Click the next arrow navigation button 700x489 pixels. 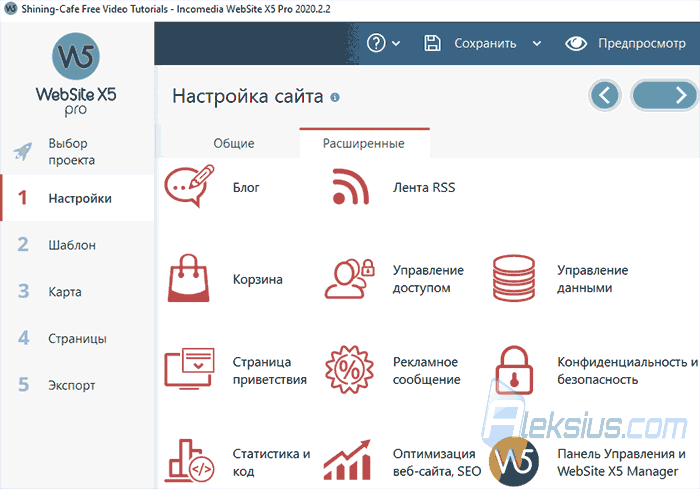click(x=664, y=95)
